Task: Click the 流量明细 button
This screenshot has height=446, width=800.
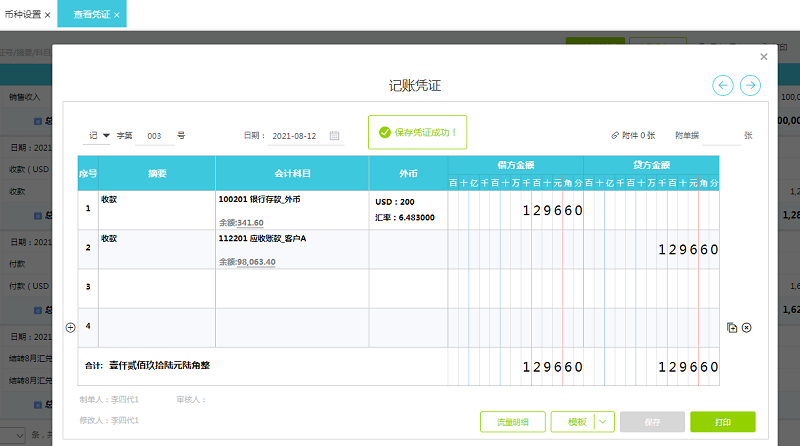Action: pos(513,422)
